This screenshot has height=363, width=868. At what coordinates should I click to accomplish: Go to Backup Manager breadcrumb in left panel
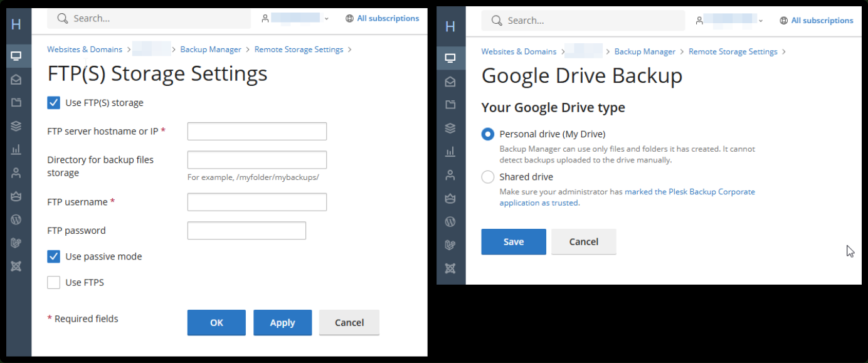click(x=211, y=50)
